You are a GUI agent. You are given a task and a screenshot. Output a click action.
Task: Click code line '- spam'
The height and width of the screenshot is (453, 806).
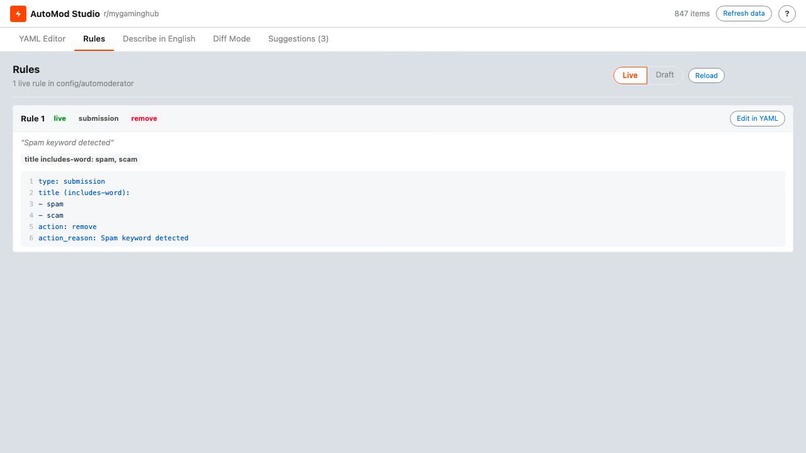(x=51, y=204)
